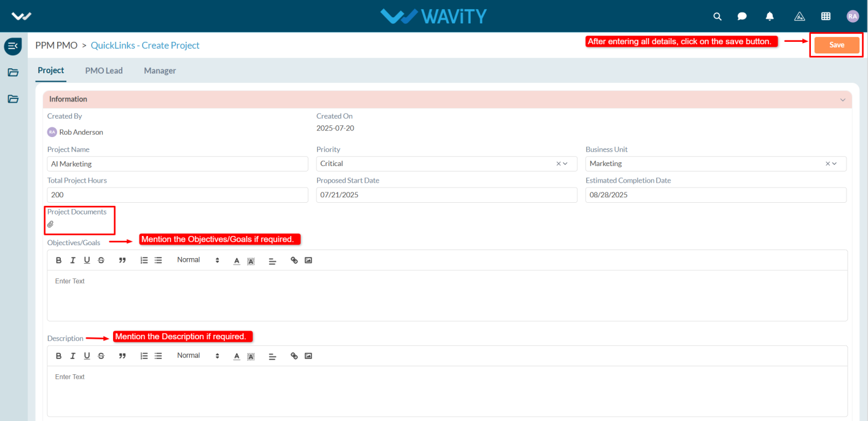Open text alignment in Description editor
The height and width of the screenshot is (421, 868).
272,356
